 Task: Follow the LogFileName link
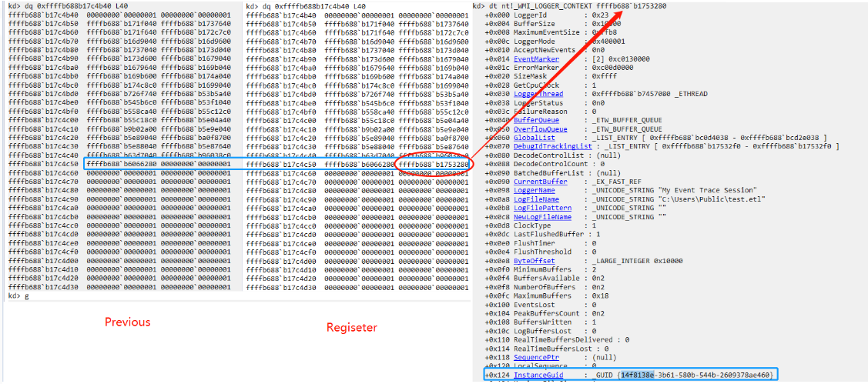pyautogui.click(x=536, y=199)
